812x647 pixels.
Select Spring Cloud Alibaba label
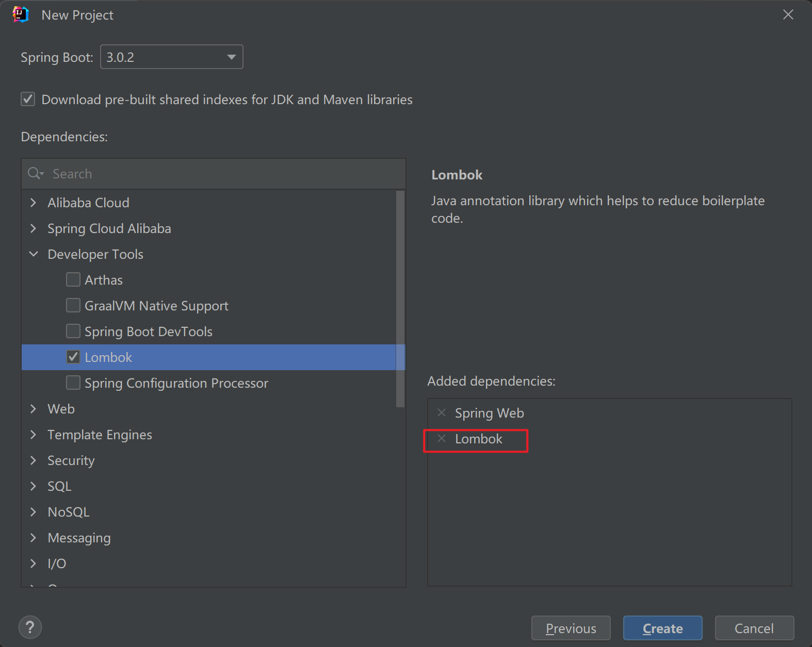tap(109, 228)
